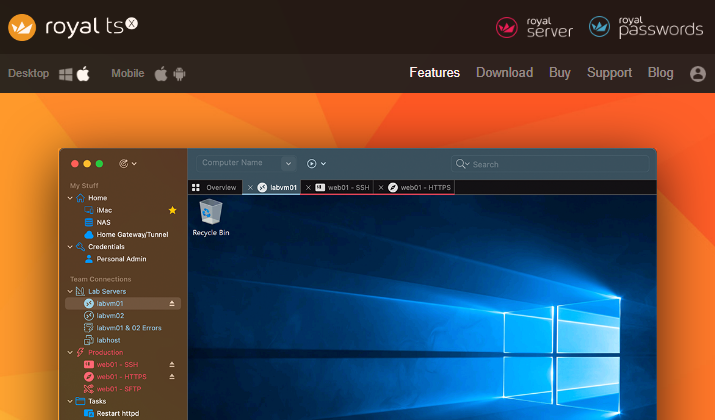This screenshot has height=420, width=715.
Task: Click the Royal TSX crown logo
Action: 22,27
